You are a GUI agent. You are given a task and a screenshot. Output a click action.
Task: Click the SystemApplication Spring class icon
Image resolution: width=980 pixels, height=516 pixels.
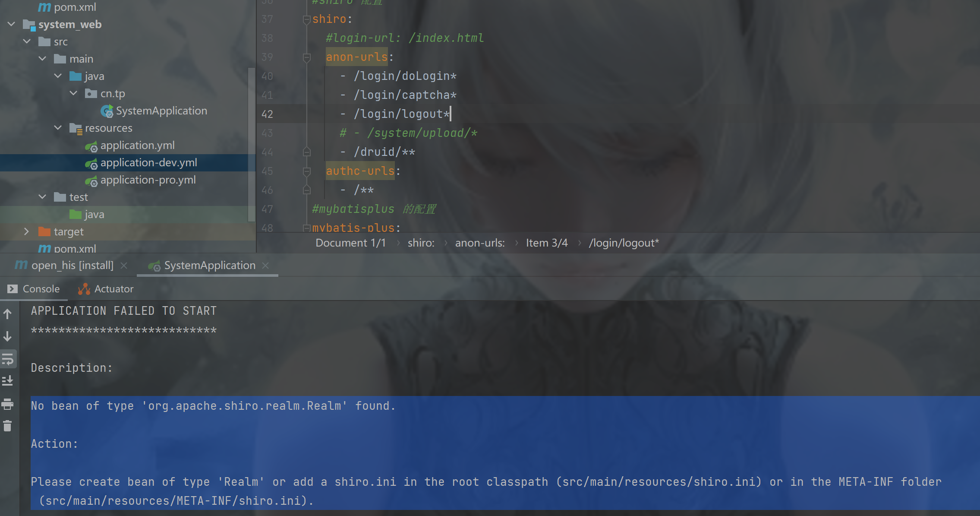(x=107, y=111)
